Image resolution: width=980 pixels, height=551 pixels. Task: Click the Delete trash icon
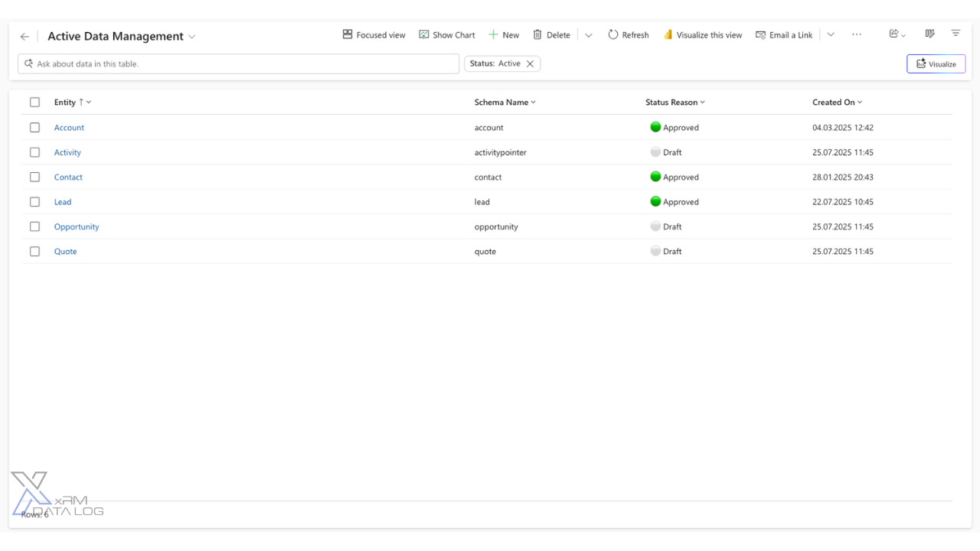pyautogui.click(x=537, y=35)
